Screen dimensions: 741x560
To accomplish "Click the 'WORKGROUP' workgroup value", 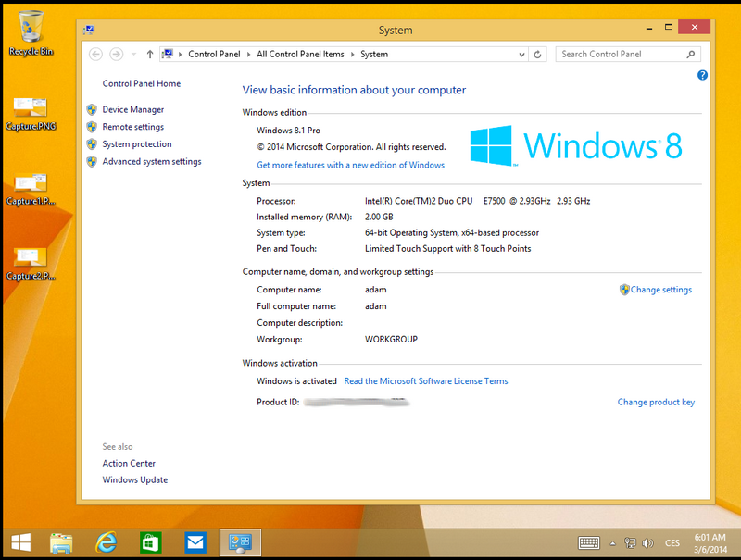I will coord(391,339).
